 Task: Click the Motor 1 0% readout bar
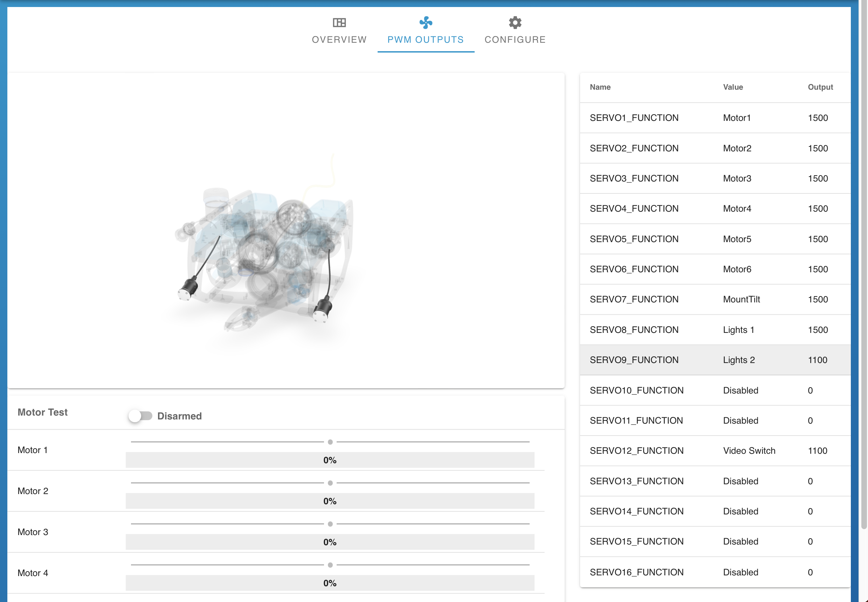coord(330,460)
